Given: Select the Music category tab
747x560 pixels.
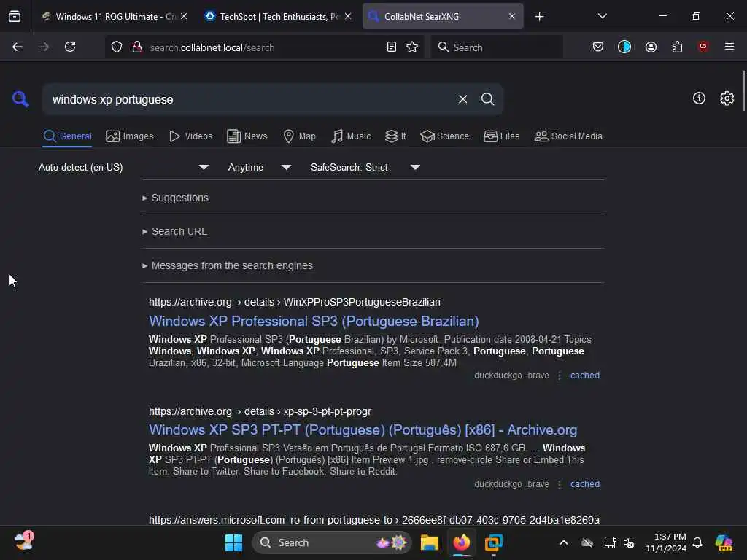Looking at the screenshot, I should pyautogui.click(x=351, y=136).
